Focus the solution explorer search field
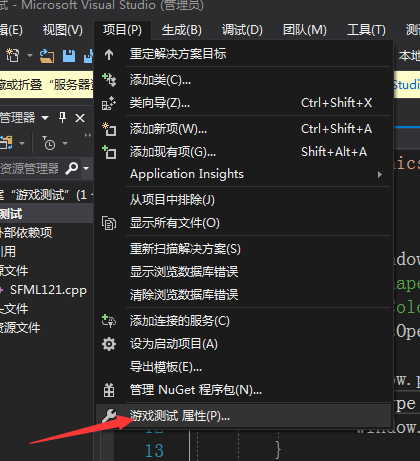Viewport: 420px width, 461px height. click(x=30, y=168)
